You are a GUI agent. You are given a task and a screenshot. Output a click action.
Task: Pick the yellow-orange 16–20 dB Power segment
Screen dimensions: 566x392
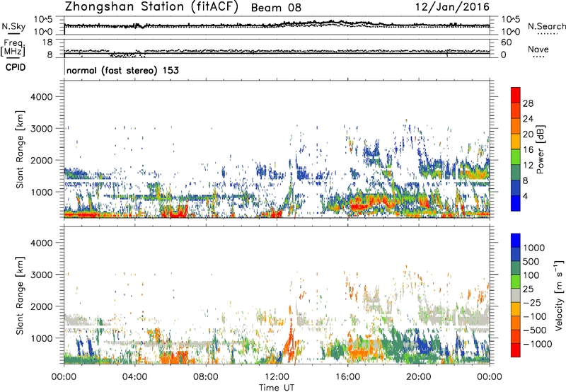(516, 142)
